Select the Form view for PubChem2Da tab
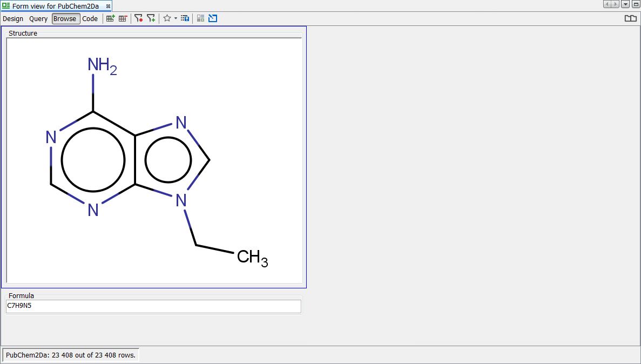Viewport: 641px width, 364px height. [55, 6]
